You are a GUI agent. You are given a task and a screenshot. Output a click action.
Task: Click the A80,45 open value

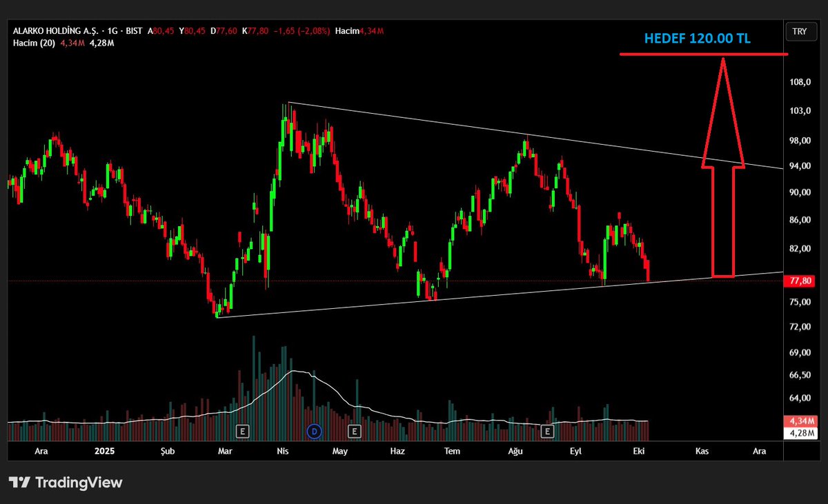[x=161, y=31]
